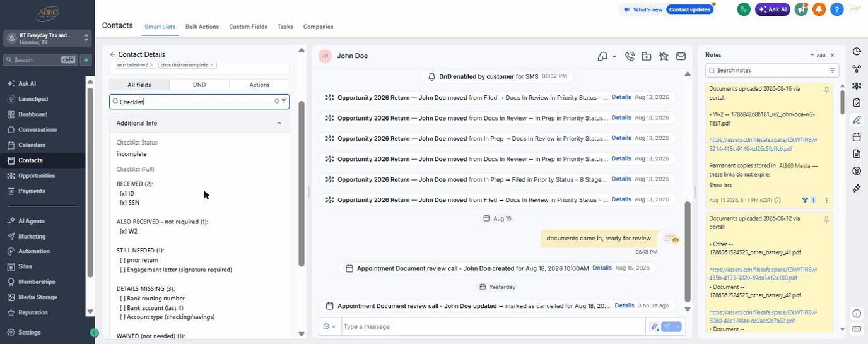Call John Doe with phone icon
868x344 pixels.
tap(630, 56)
